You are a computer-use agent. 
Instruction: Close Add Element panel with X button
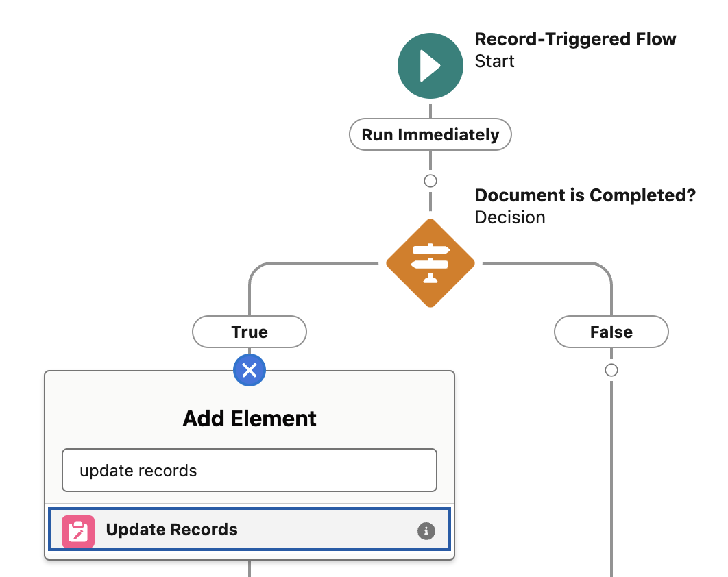pos(250,370)
